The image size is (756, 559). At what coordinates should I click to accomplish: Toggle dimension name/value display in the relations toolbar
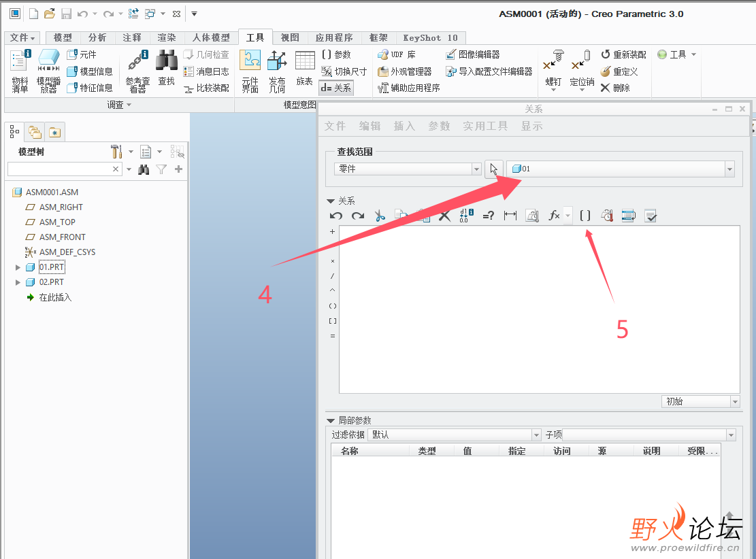[x=466, y=216]
